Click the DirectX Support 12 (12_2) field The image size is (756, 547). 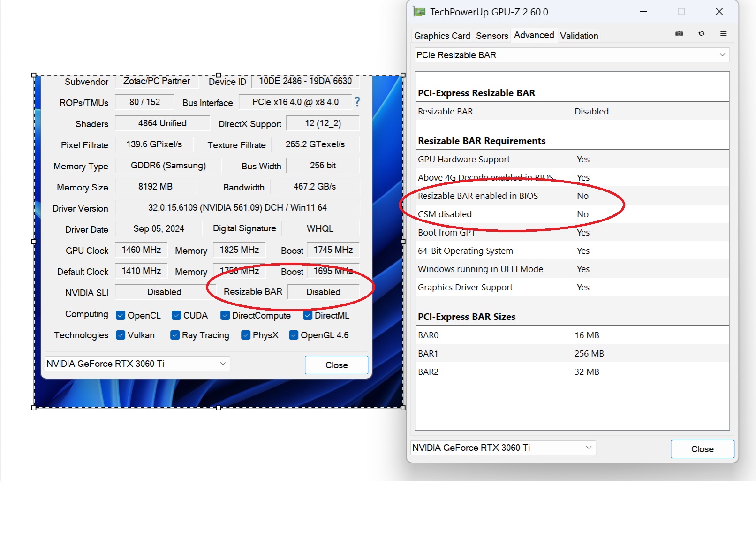click(323, 123)
